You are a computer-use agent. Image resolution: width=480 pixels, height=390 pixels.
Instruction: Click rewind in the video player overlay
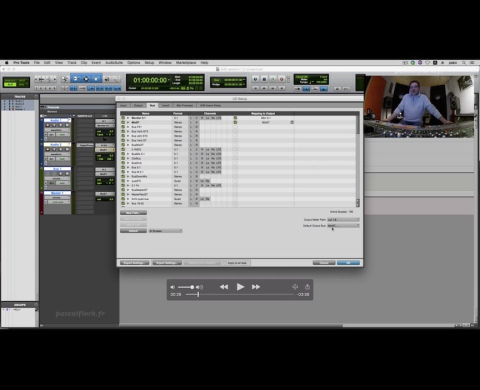[224, 287]
